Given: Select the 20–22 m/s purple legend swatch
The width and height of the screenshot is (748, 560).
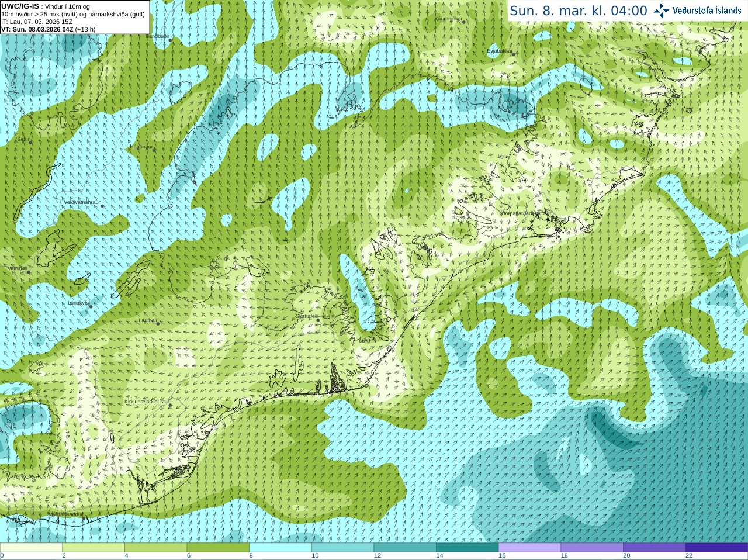Looking at the screenshot, I should [x=654, y=548].
